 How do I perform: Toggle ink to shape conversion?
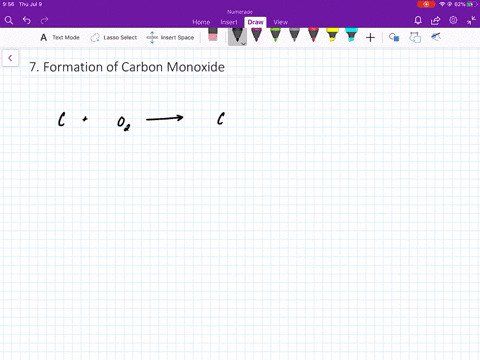415,37
